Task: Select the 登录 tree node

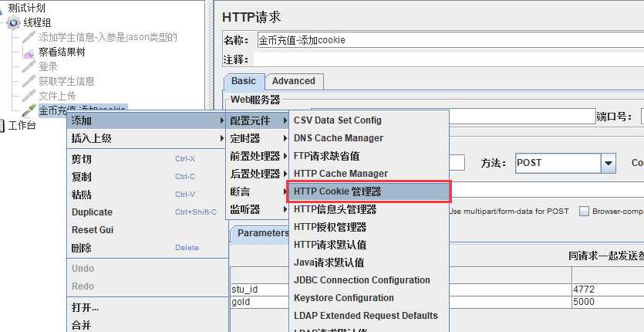Action: click(48, 66)
